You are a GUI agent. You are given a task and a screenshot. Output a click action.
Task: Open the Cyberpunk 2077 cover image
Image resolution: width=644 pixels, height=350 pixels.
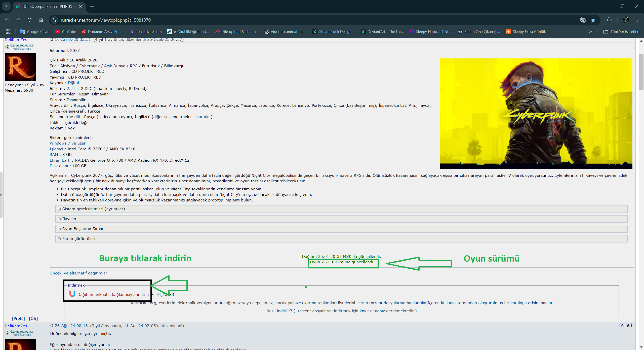(x=536, y=114)
